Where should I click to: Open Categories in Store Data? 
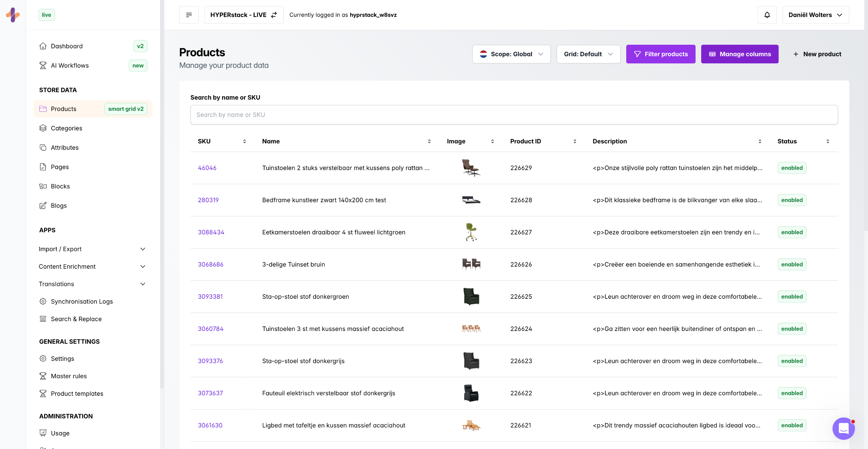click(x=66, y=128)
